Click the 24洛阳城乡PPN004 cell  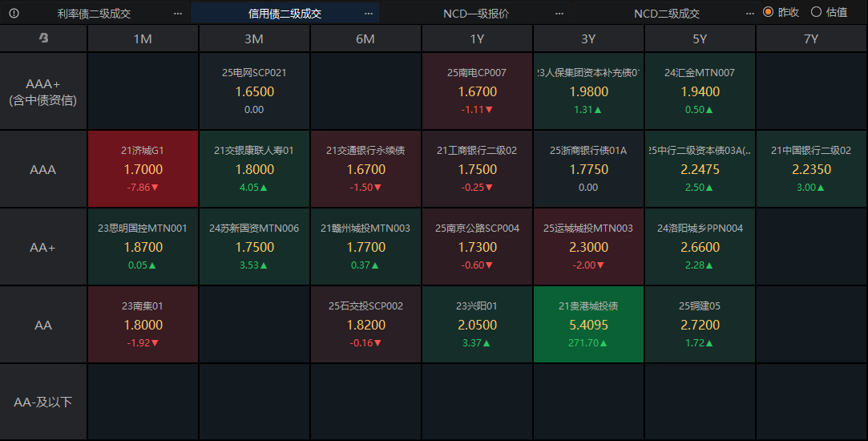point(700,247)
